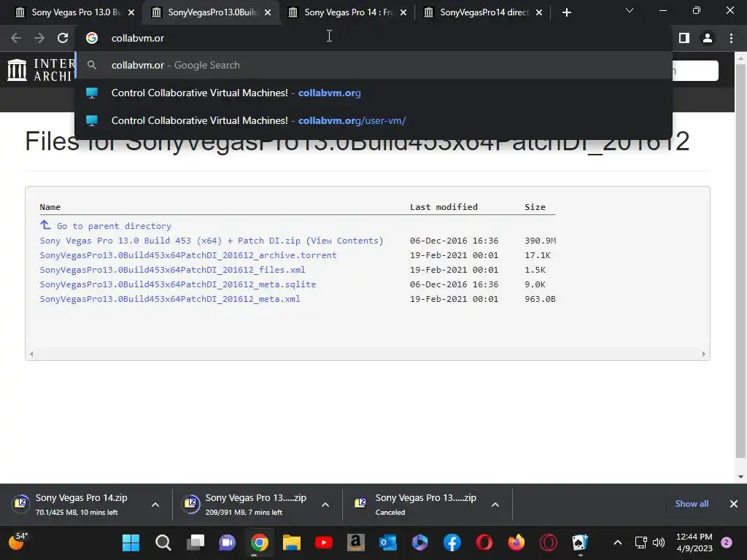Click View Contents link for the zip
This screenshot has width=747, height=560.
(x=345, y=241)
